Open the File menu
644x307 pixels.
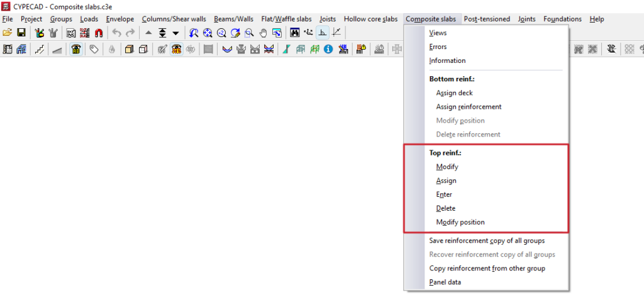pos(8,19)
